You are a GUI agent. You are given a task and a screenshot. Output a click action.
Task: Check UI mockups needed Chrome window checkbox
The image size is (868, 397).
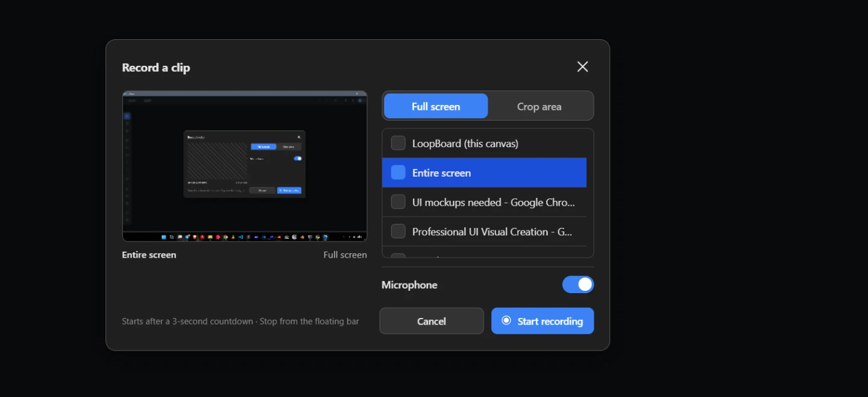[398, 202]
